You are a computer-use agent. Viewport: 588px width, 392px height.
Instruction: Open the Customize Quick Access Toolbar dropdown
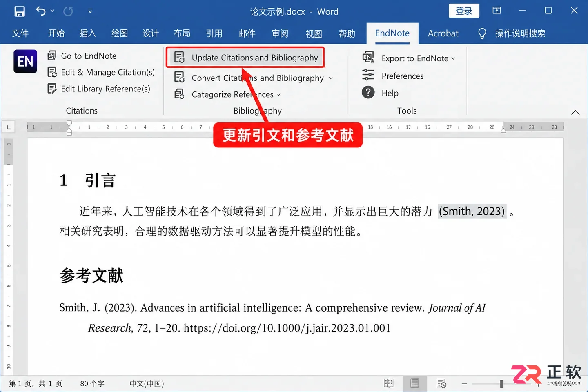pos(90,11)
